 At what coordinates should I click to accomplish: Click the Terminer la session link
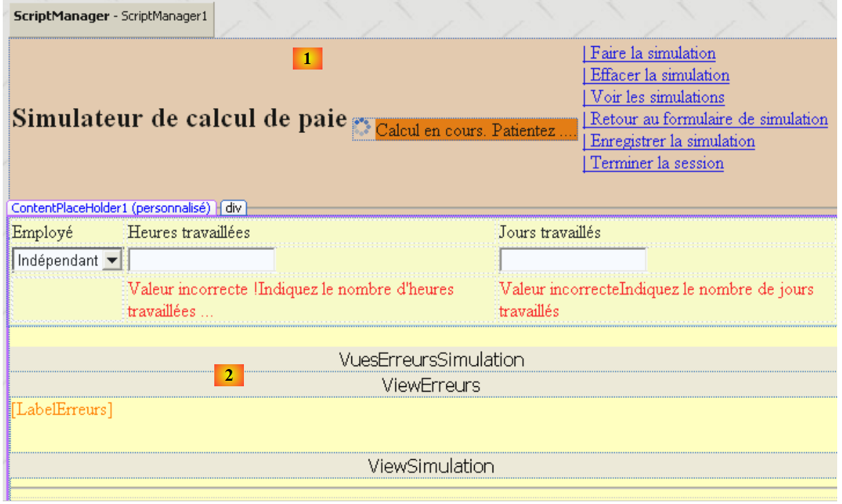point(653,163)
